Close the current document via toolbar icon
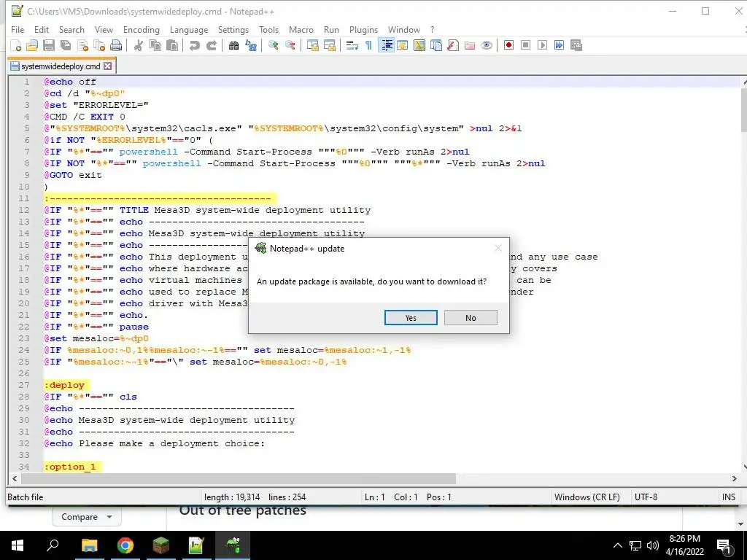 (83, 45)
